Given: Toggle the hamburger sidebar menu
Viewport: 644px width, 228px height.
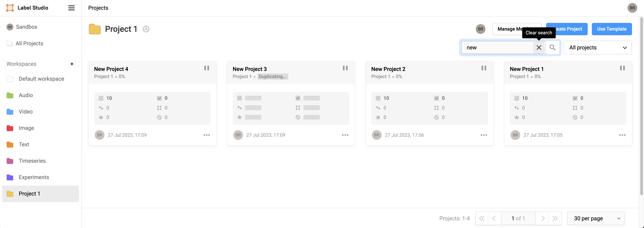Looking at the screenshot, I should (x=72, y=8).
